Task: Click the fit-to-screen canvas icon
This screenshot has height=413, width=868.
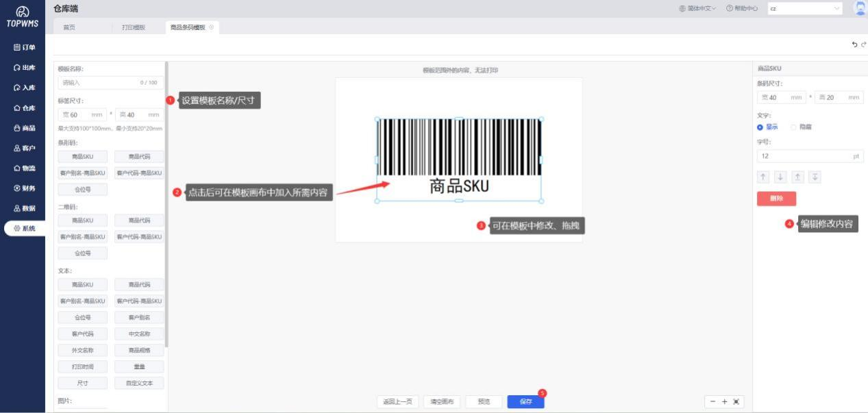Action: (736, 402)
